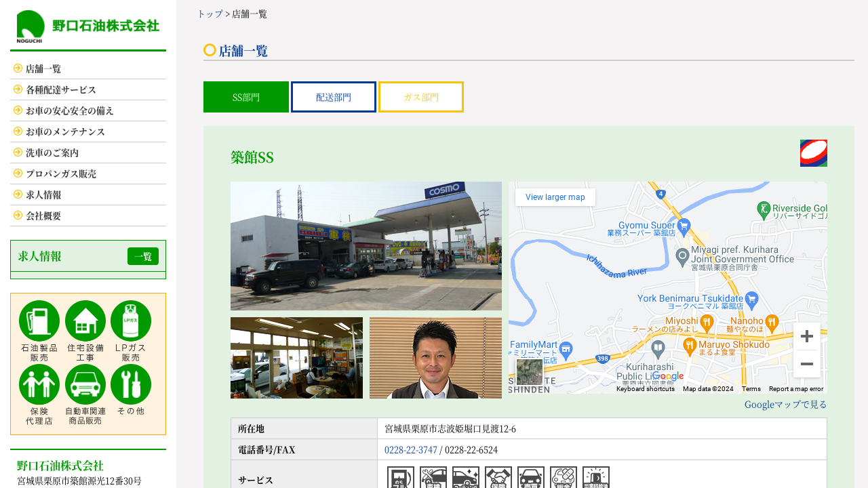Image resolution: width=868 pixels, height=488 pixels.
Task: Switch to the 配送部門 tab
Action: (x=334, y=97)
